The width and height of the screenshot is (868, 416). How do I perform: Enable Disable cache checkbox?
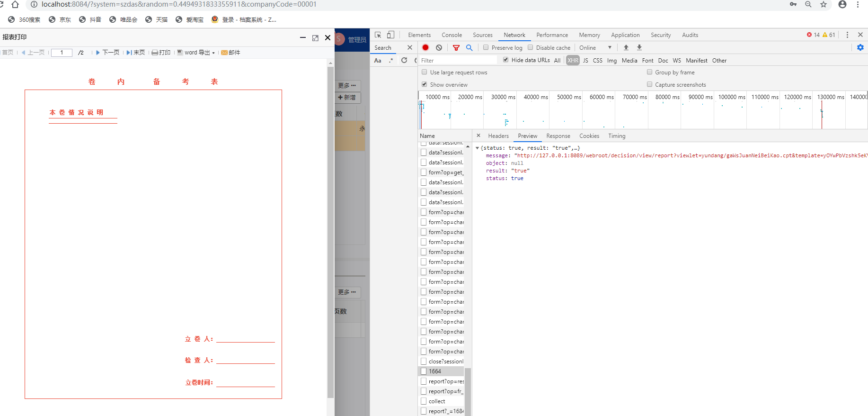[530, 47]
